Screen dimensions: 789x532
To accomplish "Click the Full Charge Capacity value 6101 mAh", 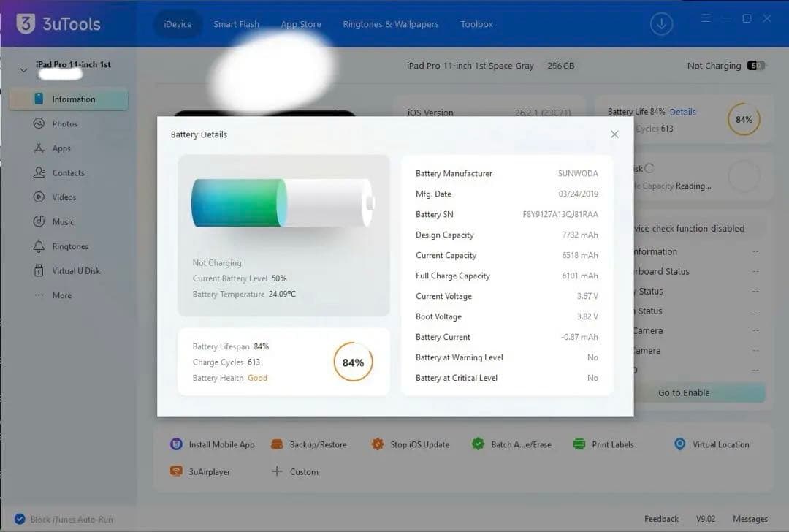I will pos(579,275).
